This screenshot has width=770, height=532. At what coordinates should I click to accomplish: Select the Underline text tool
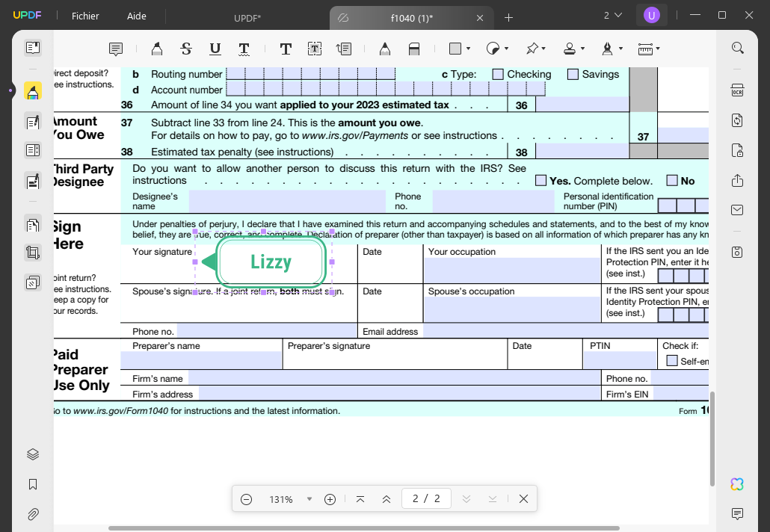[x=215, y=49]
